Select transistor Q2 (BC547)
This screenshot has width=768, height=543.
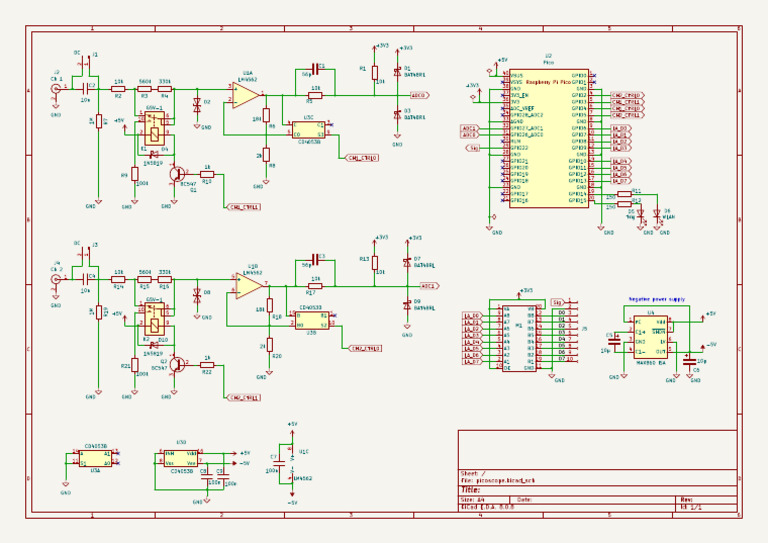(x=177, y=364)
